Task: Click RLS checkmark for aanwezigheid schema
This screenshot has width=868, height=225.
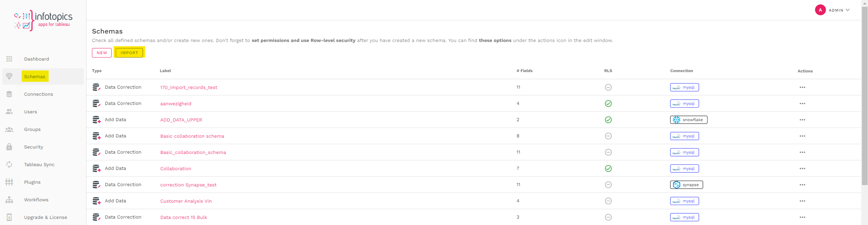Action: coord(608,103)
